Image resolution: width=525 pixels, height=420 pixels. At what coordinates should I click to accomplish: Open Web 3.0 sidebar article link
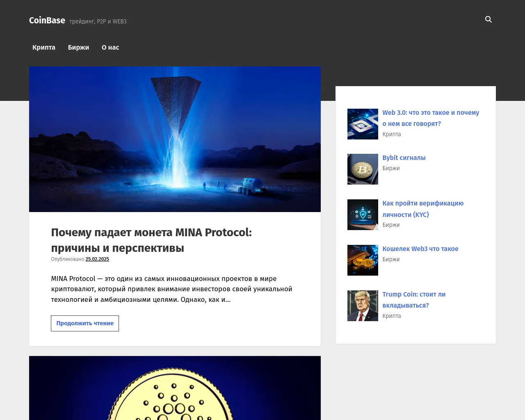(x=431, y=118)
